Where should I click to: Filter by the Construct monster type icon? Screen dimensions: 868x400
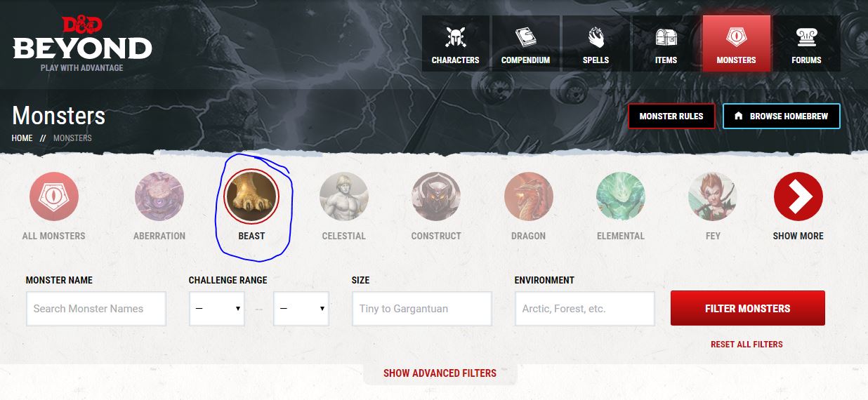[x=436, y=196]
